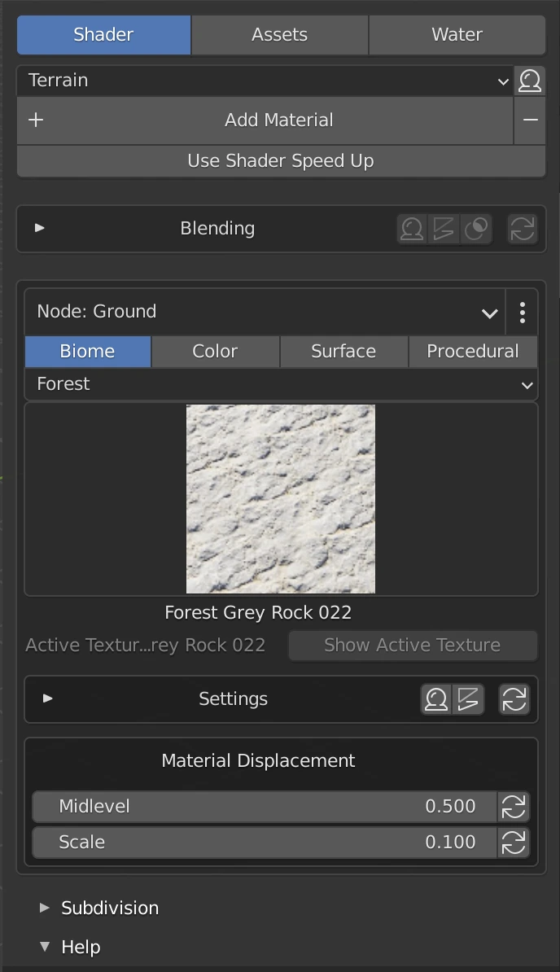Switch to the Biome sub-tab
The image size is (560, 972).
pos(87,351)
